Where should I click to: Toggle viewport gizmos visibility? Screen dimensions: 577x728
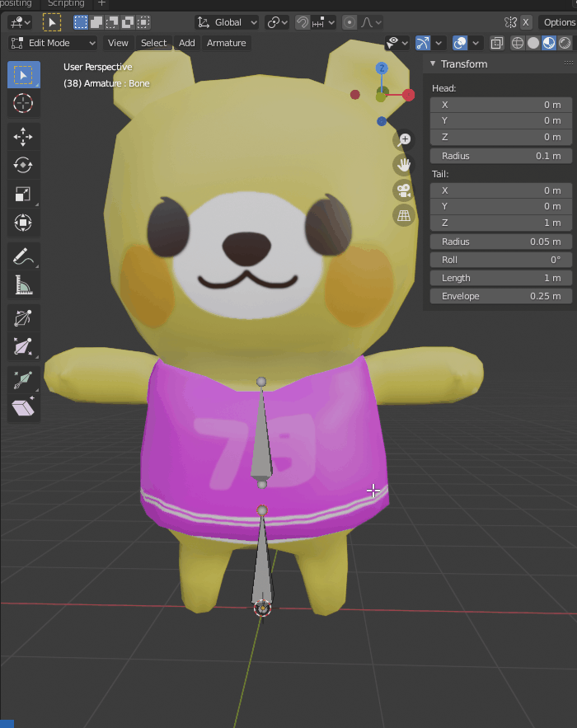point(423,43)
